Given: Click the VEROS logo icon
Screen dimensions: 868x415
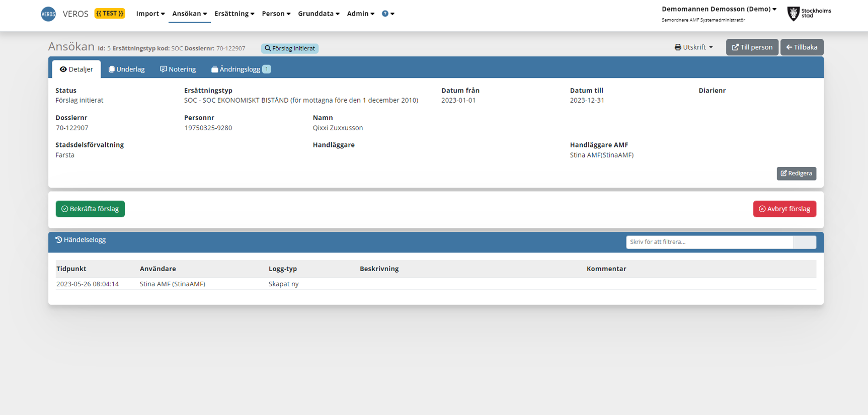Looking at the screenshot, I should (x=48, y=14).
